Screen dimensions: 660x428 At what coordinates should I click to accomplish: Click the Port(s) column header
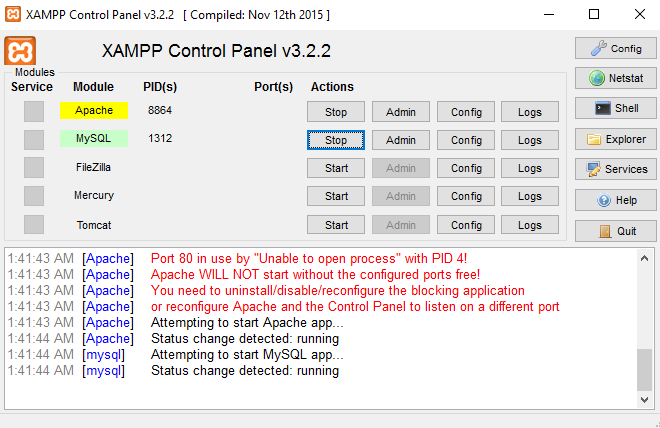tap(274, 87)
